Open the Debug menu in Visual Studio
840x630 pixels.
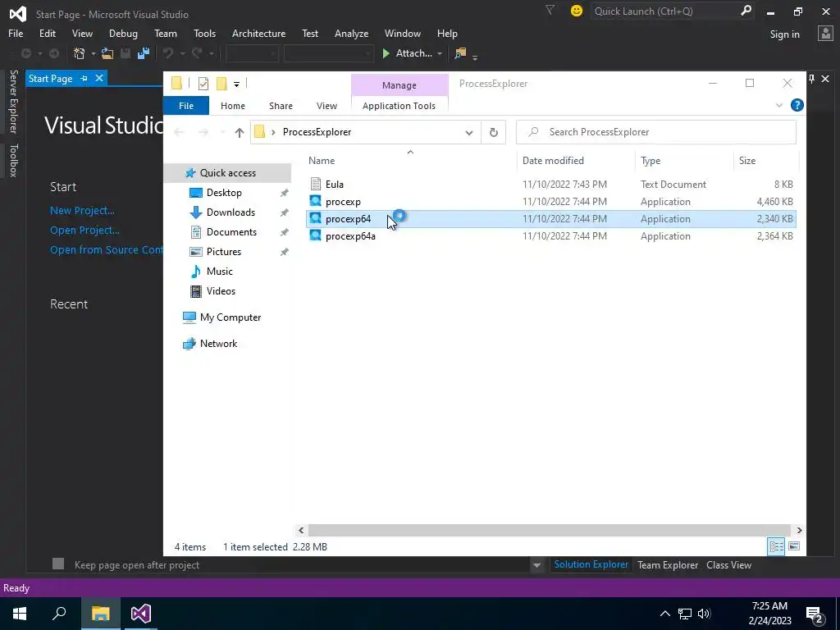[123, 33]
